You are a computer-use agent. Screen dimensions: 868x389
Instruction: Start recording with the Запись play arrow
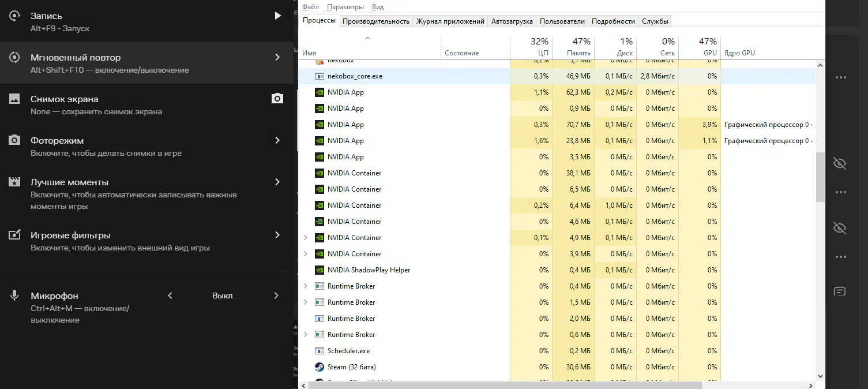[x=278, y=16]
